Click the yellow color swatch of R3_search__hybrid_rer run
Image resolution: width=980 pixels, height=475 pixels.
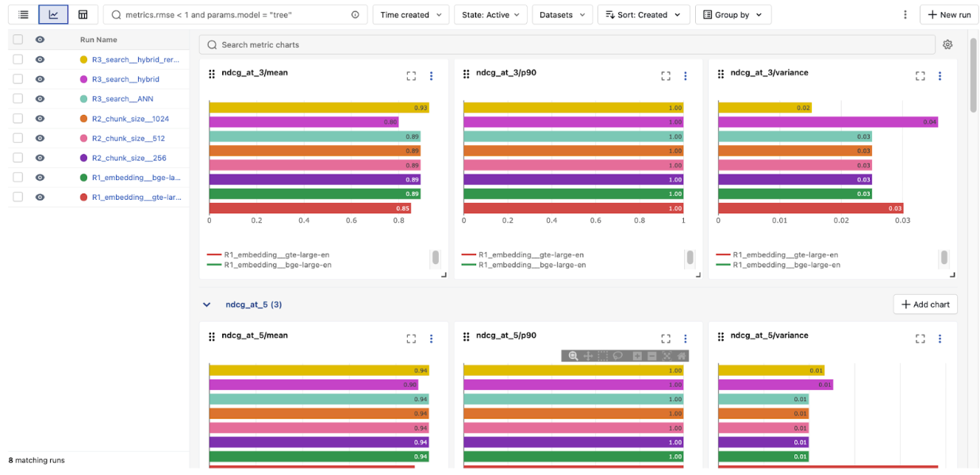click(83, 59)
